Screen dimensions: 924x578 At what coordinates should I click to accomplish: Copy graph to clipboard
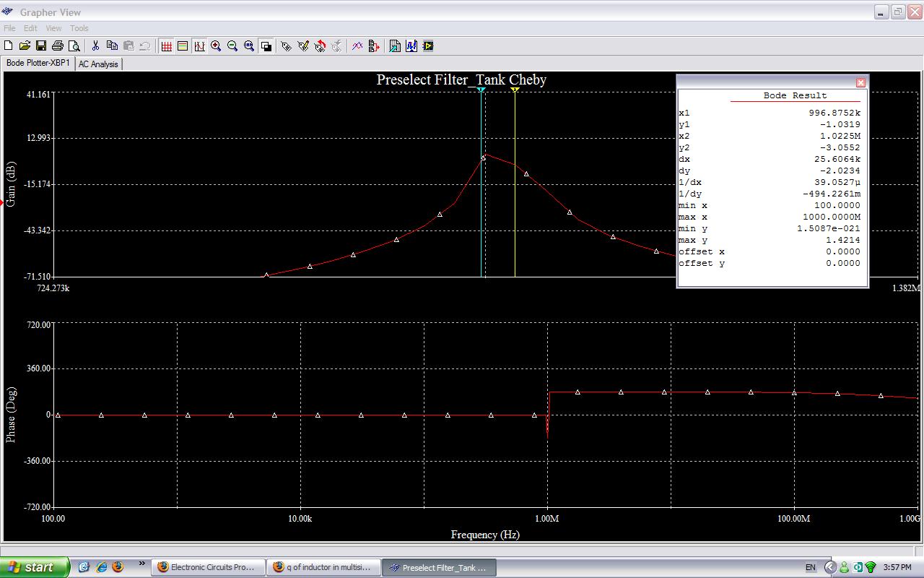point(112,46)
